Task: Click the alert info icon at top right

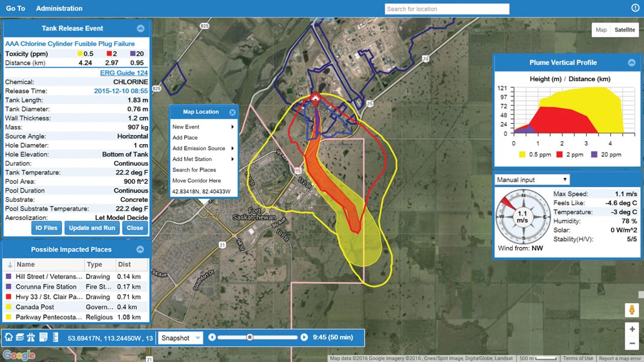Action: tap(635, 8)
